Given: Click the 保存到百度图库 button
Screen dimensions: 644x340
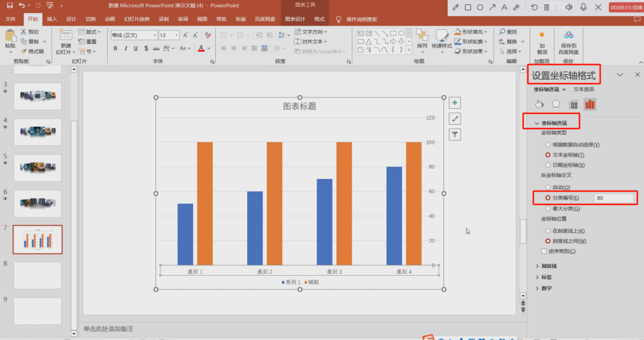Looking at the screenshot, I should pos(569,42).
